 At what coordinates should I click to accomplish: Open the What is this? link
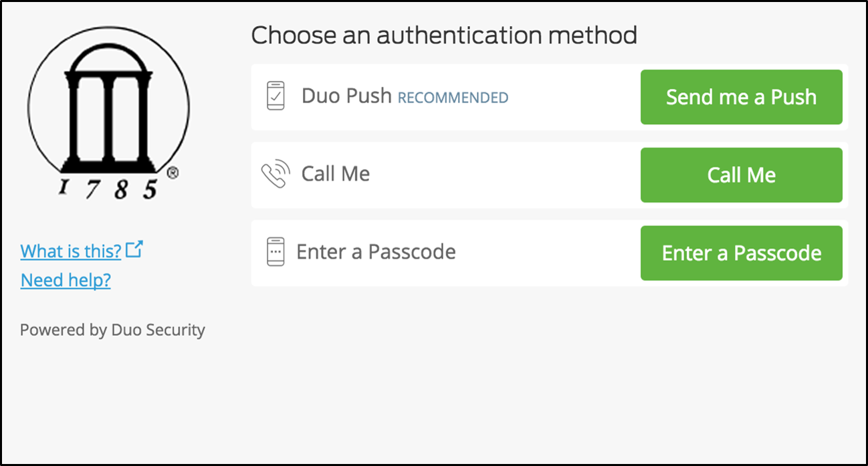point(71,251)
